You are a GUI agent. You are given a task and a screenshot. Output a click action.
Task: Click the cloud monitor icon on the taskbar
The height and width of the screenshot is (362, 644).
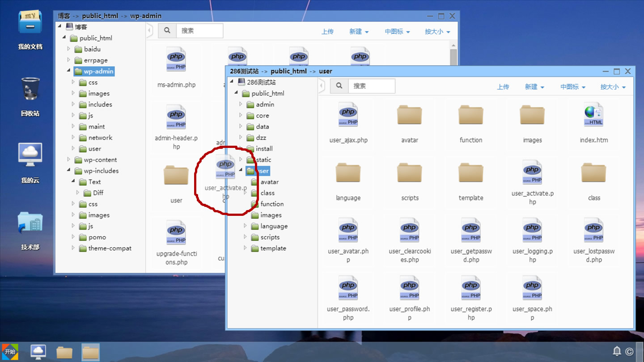pyautogui.click(x=38, y=352)
